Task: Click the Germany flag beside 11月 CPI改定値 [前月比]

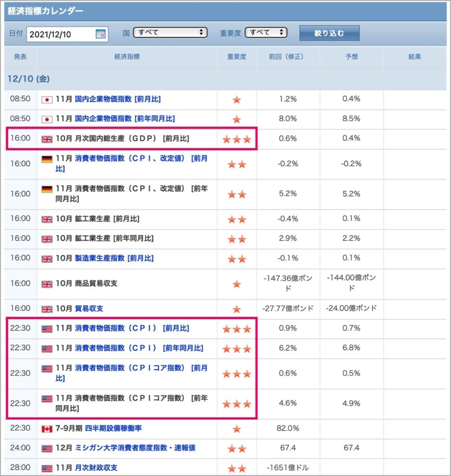Action: click(47, 159)
